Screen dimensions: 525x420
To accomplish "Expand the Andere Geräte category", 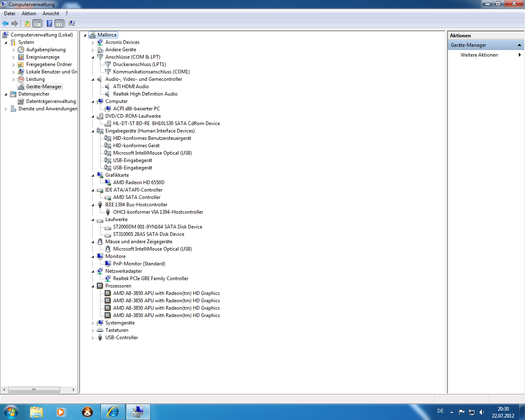I will (93, 50).
